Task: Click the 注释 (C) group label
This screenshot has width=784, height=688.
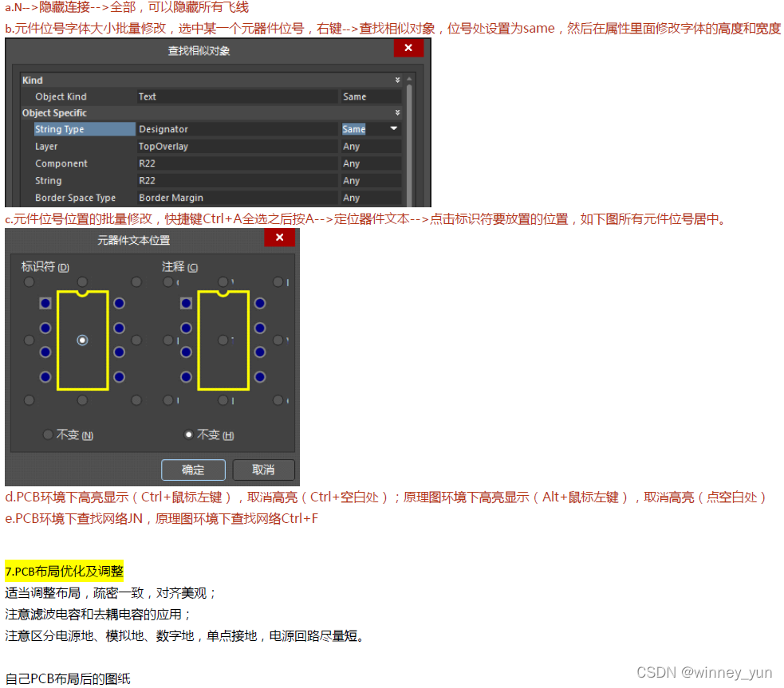Action: pyautogui.click(x=179, y=267)
